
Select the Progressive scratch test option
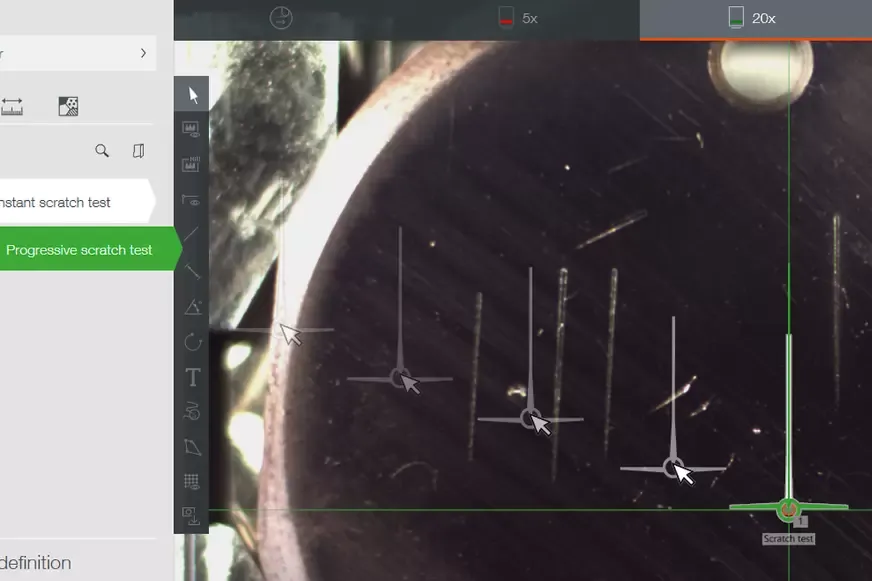click(x=89, y=249)
